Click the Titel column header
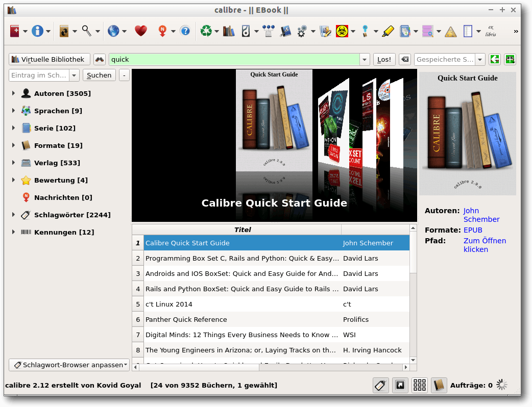The image size is (532, 407). [242, 230]
